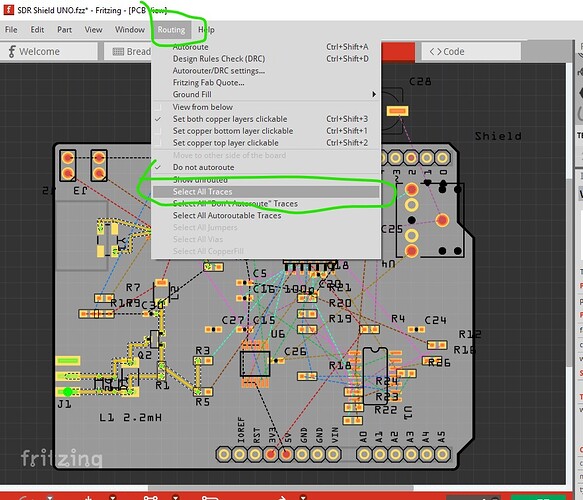Select the U6 chip footprint
This screenshot has height=500, width=583.
coord(255,364)
